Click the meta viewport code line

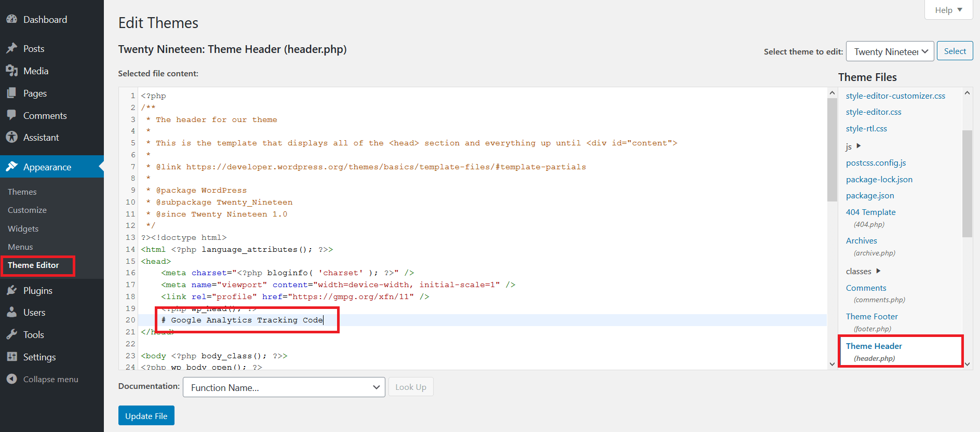point(338,285)
